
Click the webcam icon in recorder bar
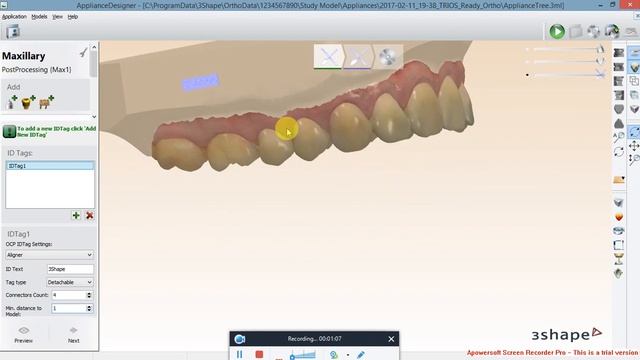(x=334, y=355)
